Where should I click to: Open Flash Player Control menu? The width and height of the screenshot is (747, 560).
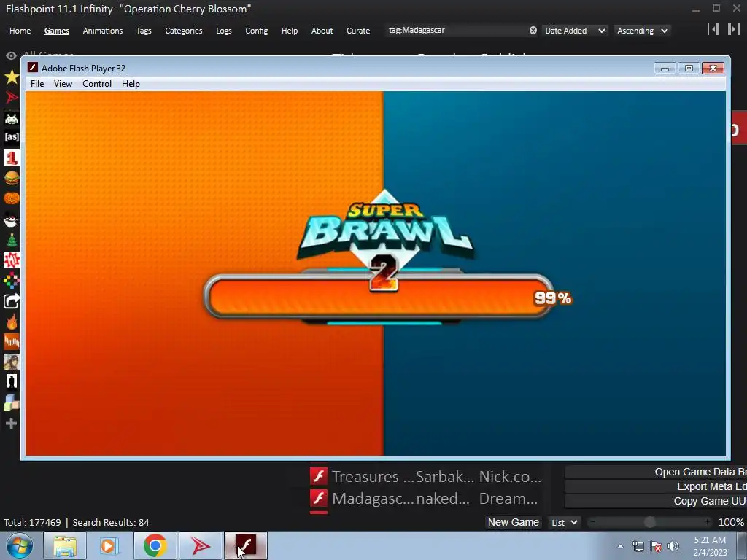click(97, 84)
